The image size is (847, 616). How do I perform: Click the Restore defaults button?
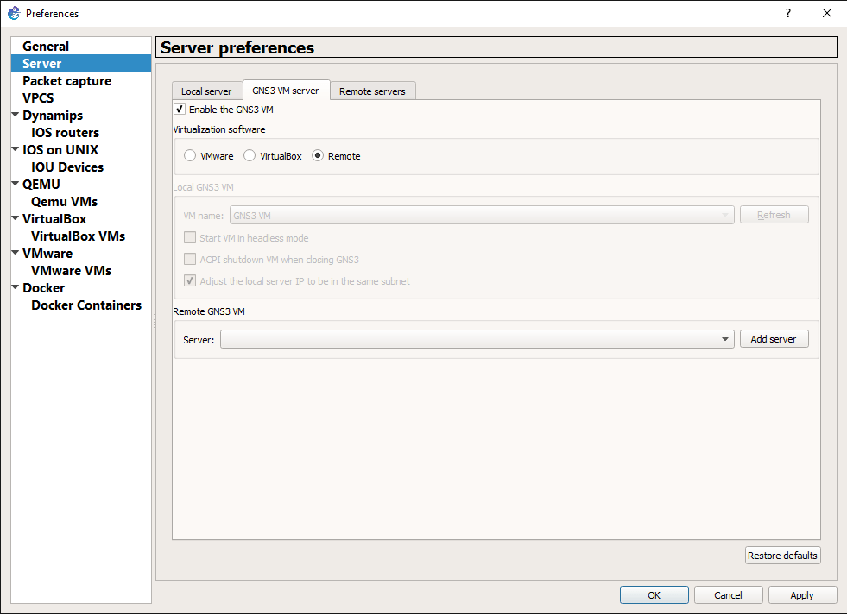[782, 556]
